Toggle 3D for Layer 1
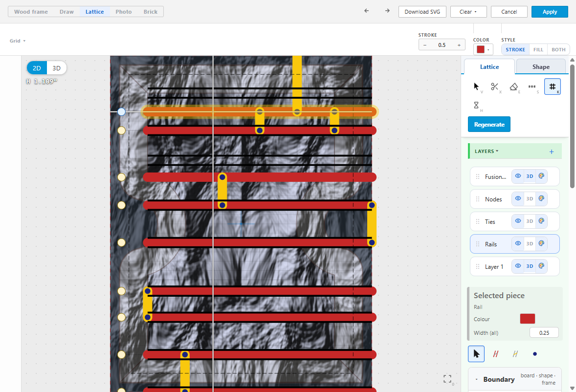Image resolution: width=576 pixels, height=392 pixels. pyautogui.click(x=530, y=266)
